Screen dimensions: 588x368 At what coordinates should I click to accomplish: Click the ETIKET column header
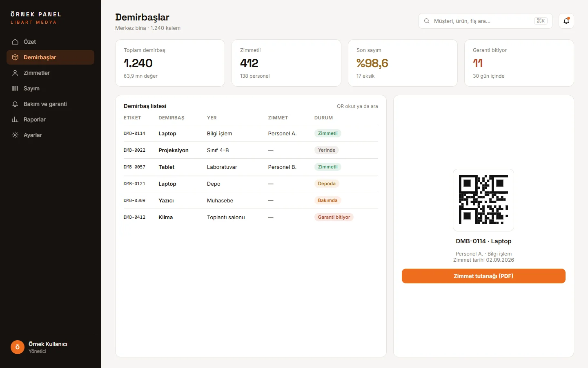[132, 118]
